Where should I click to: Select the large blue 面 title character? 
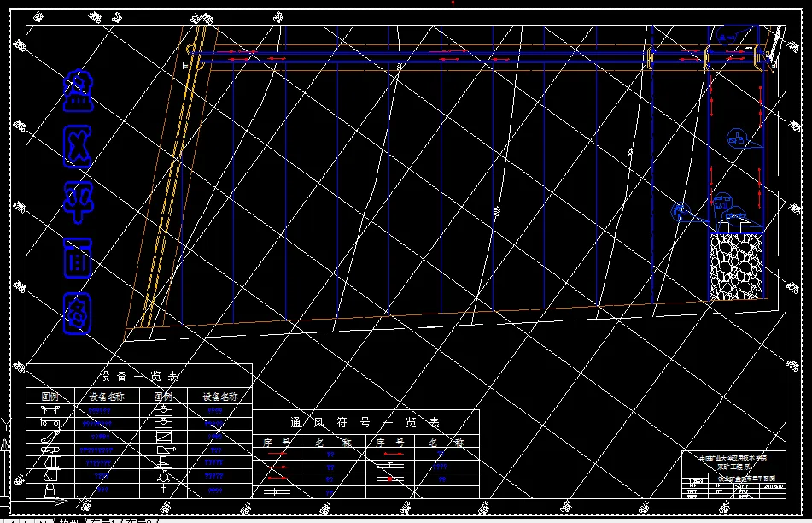point(78,258)
